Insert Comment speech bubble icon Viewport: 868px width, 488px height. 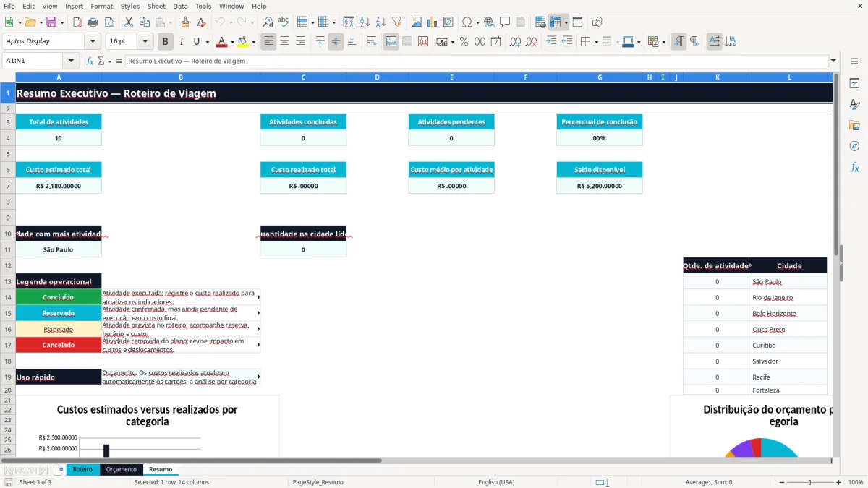(505, 22)
